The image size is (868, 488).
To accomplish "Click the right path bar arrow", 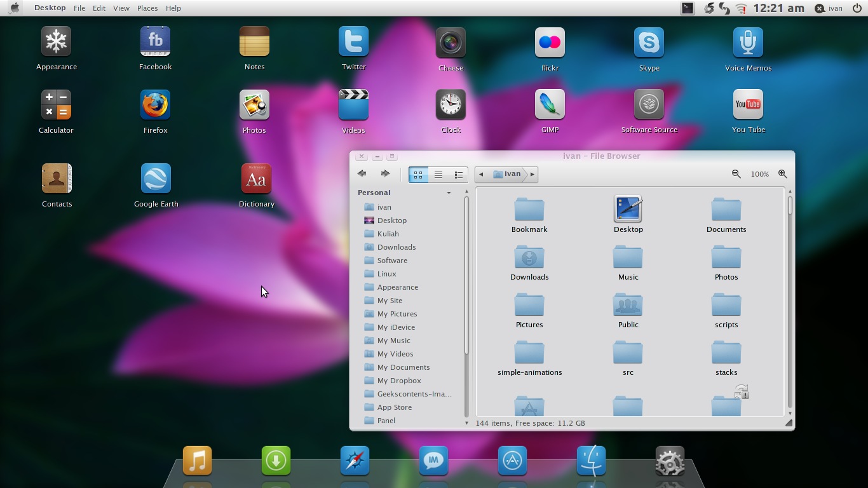I will (x=532, y=174).
